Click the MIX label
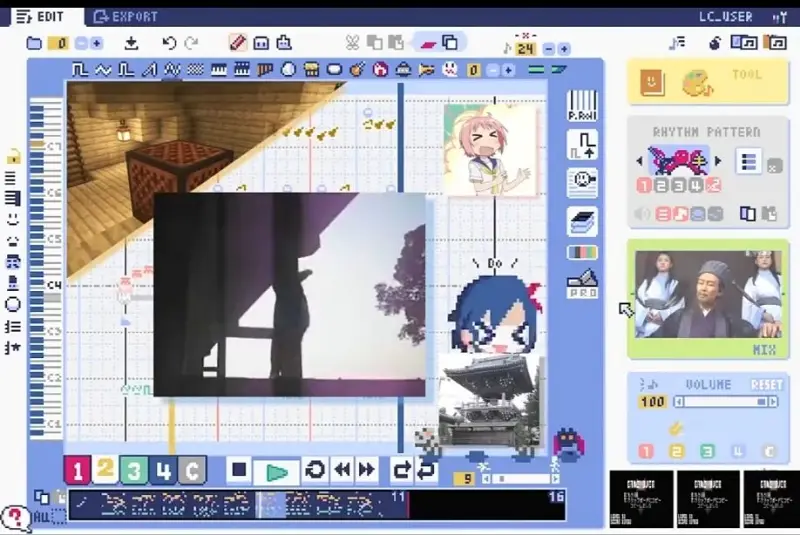The height and width of the screenshot is (535, 800). tap(764, 350)
